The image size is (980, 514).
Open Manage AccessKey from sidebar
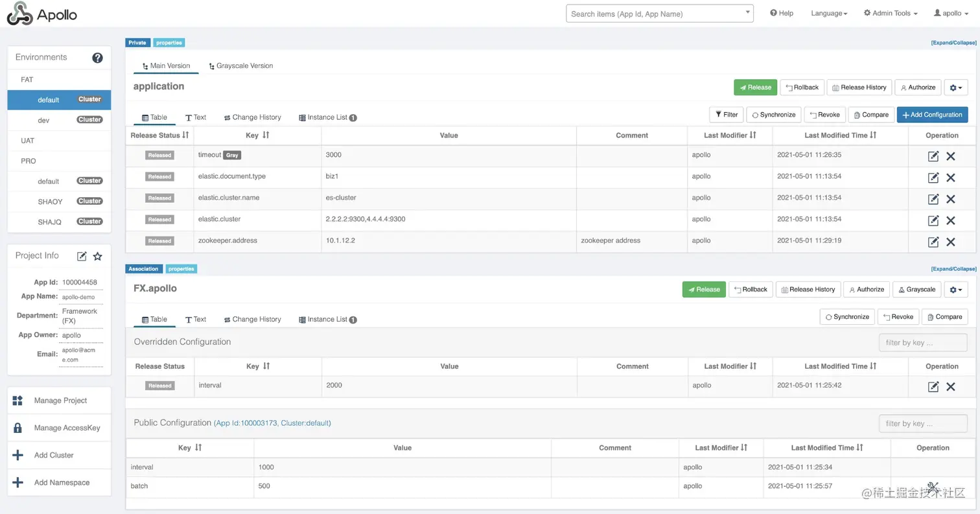coord(59,428)
